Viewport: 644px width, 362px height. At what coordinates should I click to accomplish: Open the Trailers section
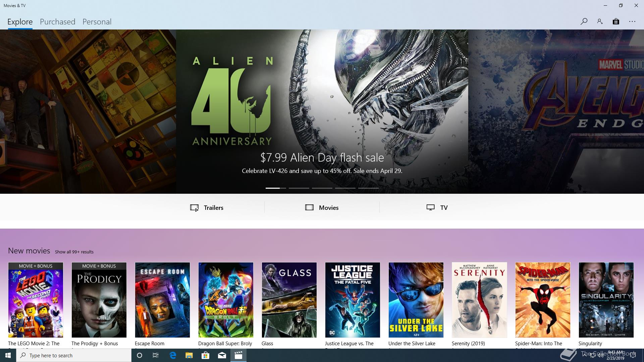pos(207,207)
